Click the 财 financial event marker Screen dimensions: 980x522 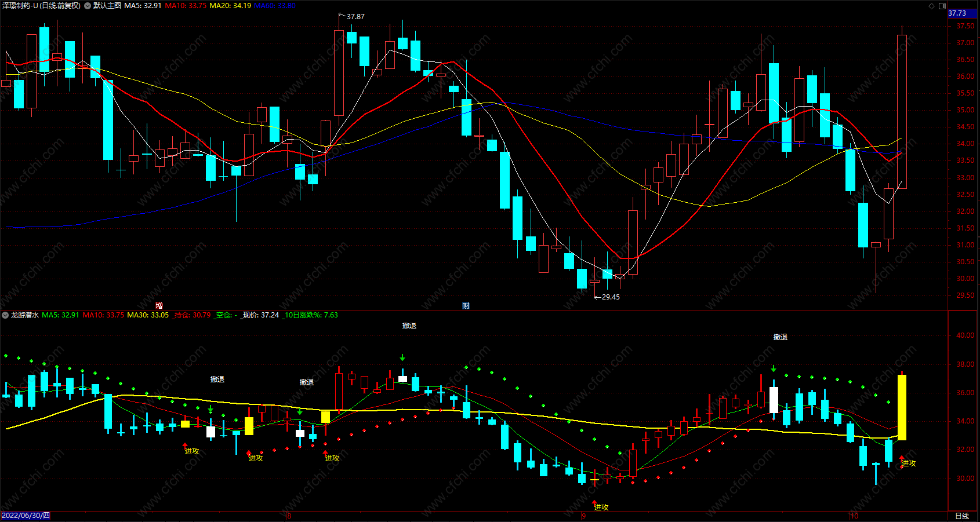[x=466, y=305]
